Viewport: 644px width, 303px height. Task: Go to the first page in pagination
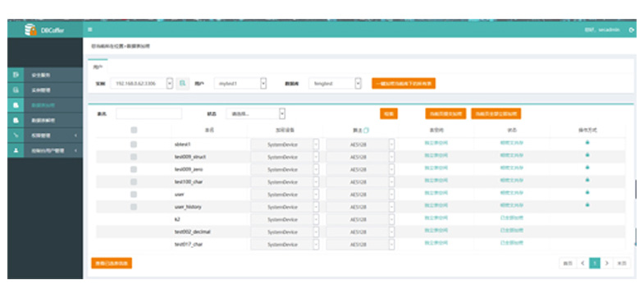coord(567,263)
